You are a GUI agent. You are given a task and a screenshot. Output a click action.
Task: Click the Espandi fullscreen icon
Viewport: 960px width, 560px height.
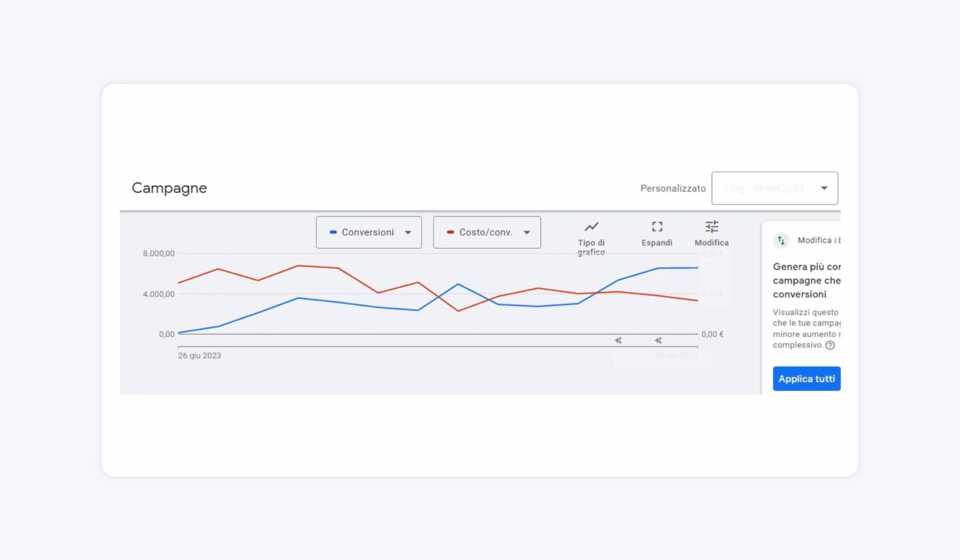pos(657,227)
